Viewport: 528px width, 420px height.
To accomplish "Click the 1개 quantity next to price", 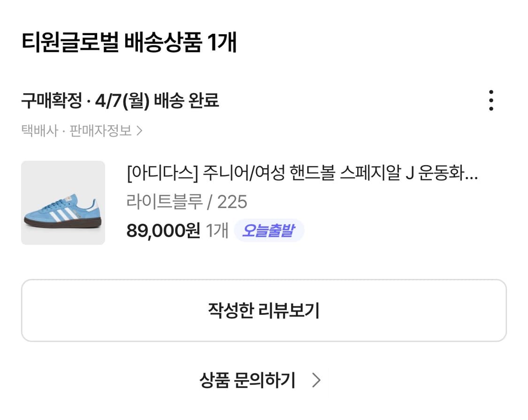I will click(217, 230).
